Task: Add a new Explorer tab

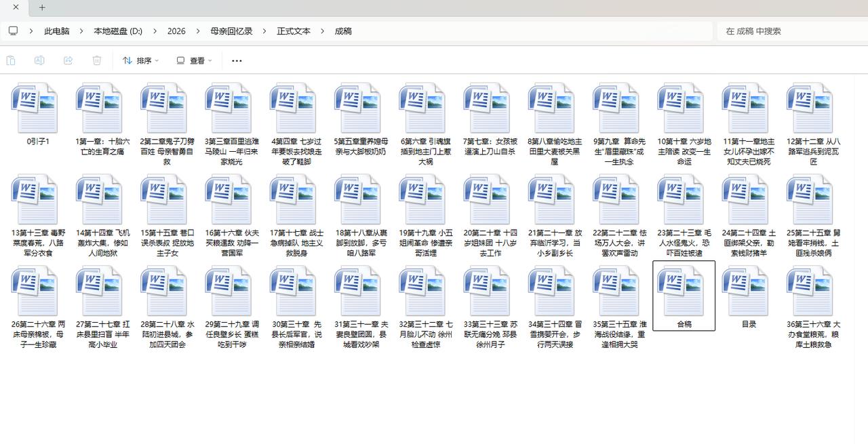Action: pyautogui.click(x=42, y=7)
